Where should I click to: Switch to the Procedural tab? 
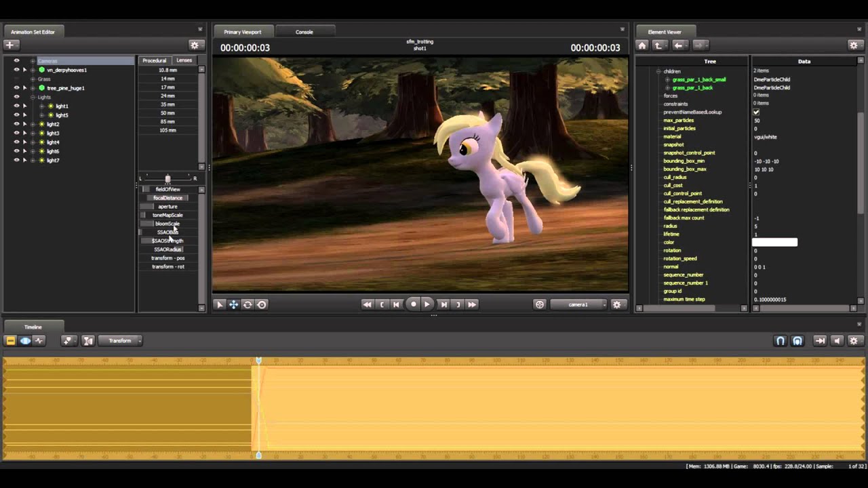155,60
